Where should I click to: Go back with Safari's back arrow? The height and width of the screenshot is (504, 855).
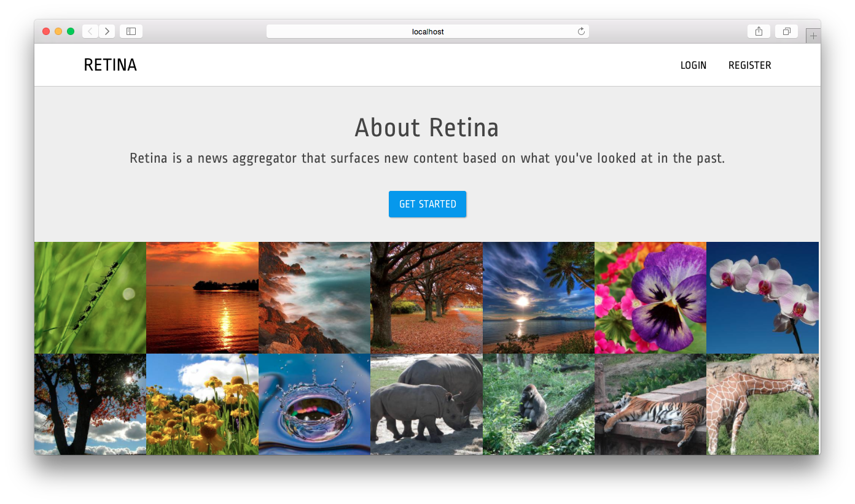(90, 31)
